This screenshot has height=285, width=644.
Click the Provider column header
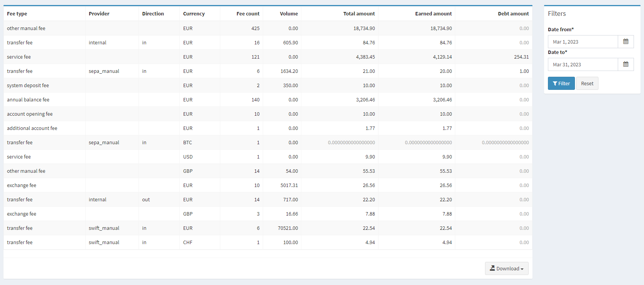[99, 13]
